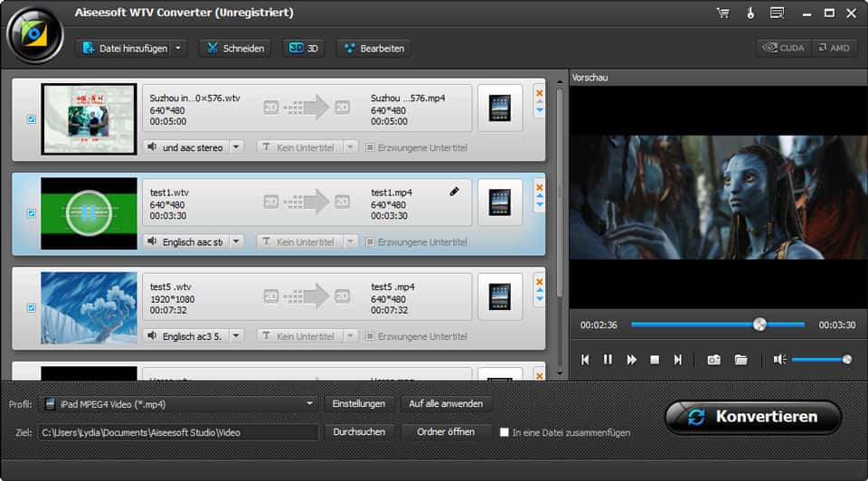Remove test1.wtv with orange X

pos(539,187)
